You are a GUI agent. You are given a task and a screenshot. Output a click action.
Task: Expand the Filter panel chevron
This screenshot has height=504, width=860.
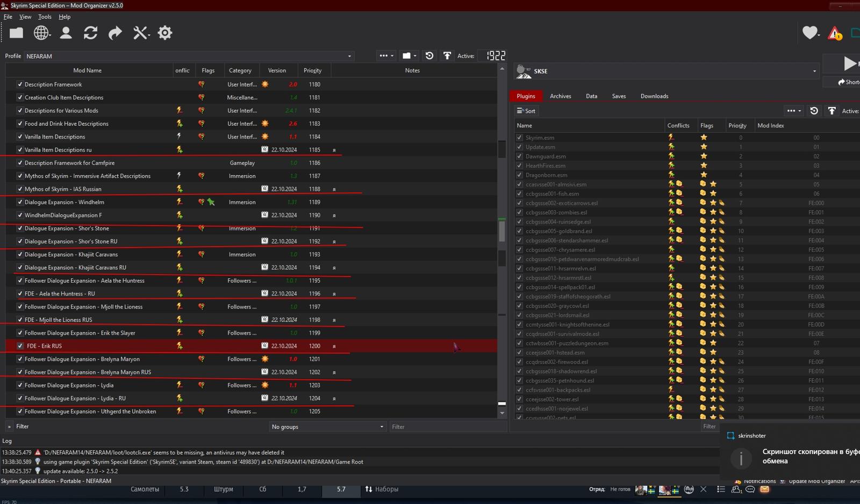[9, 427]
